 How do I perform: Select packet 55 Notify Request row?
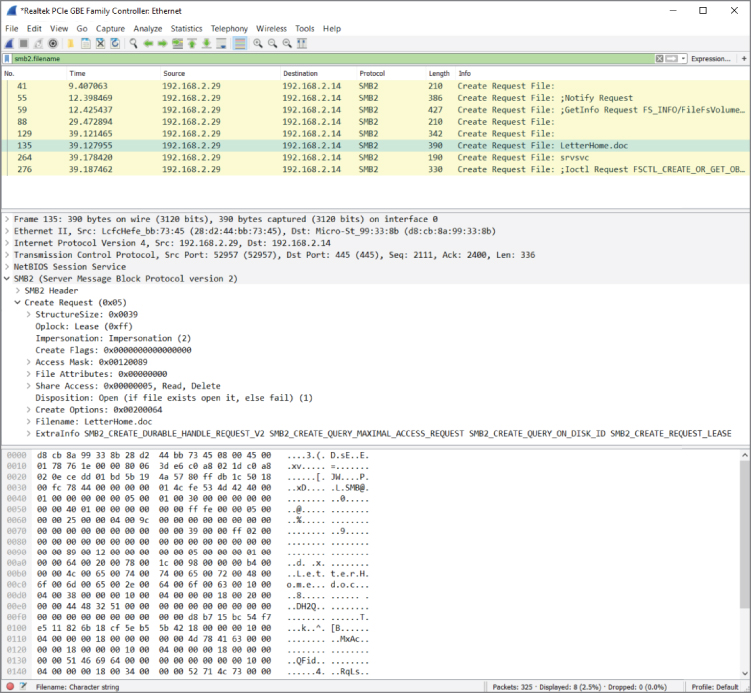pos(376,98)
